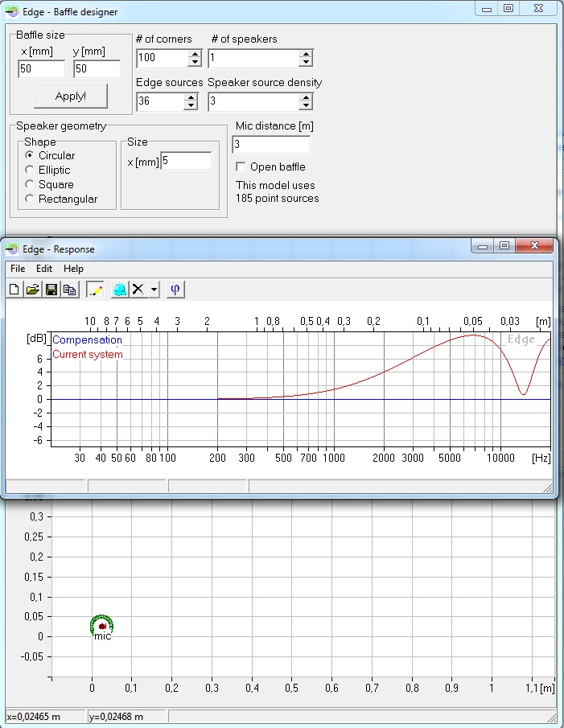Toggle the pencil edit tool
564x728 pixels.
click(x=95, y=290)
